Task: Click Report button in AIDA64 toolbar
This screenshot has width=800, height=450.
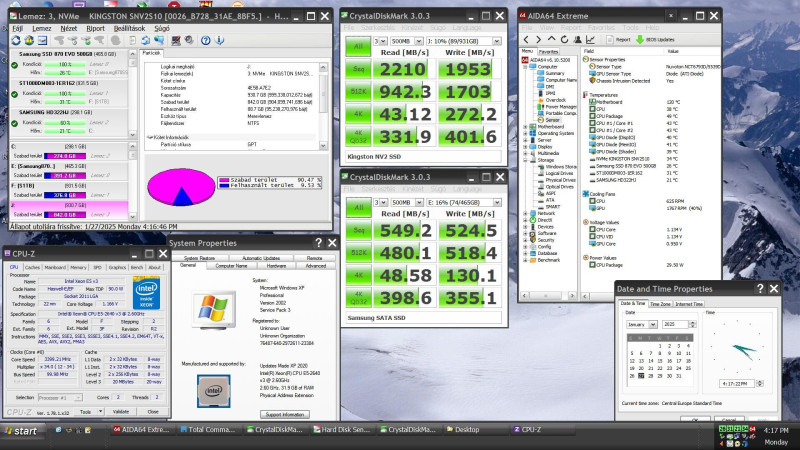Action: click(x=618, y=39)
